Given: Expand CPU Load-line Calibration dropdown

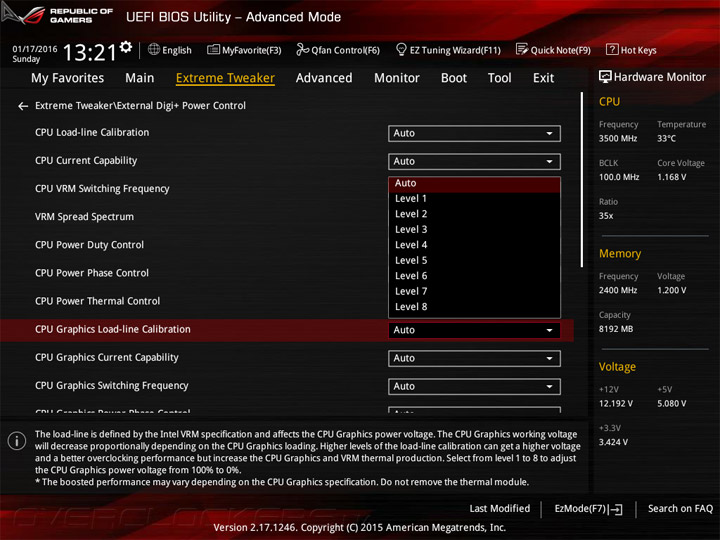Looking at the screenshot, I should click(474, 133).
